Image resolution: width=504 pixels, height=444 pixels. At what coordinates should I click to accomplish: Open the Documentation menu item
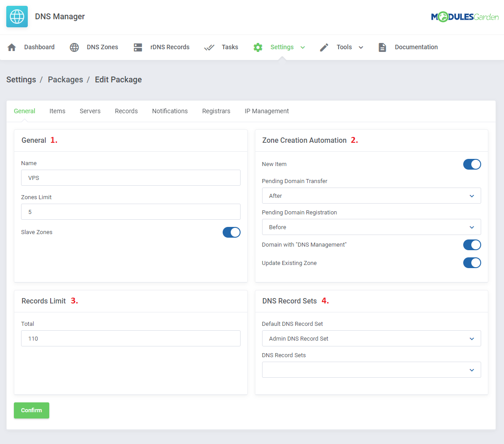(x=416, y=47)
